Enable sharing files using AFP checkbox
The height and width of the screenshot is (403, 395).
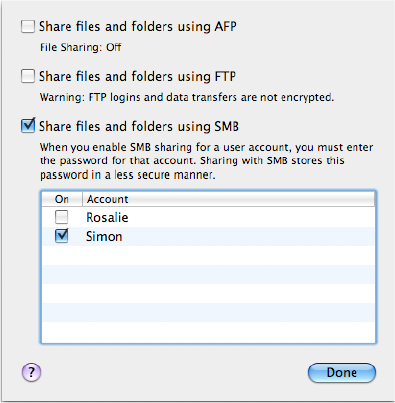[28, 26]
